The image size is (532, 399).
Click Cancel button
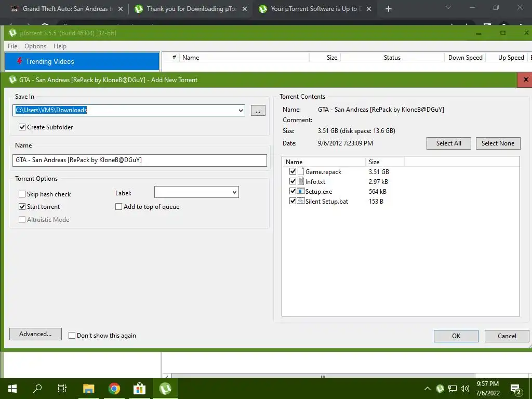click(x=507, y=336)
